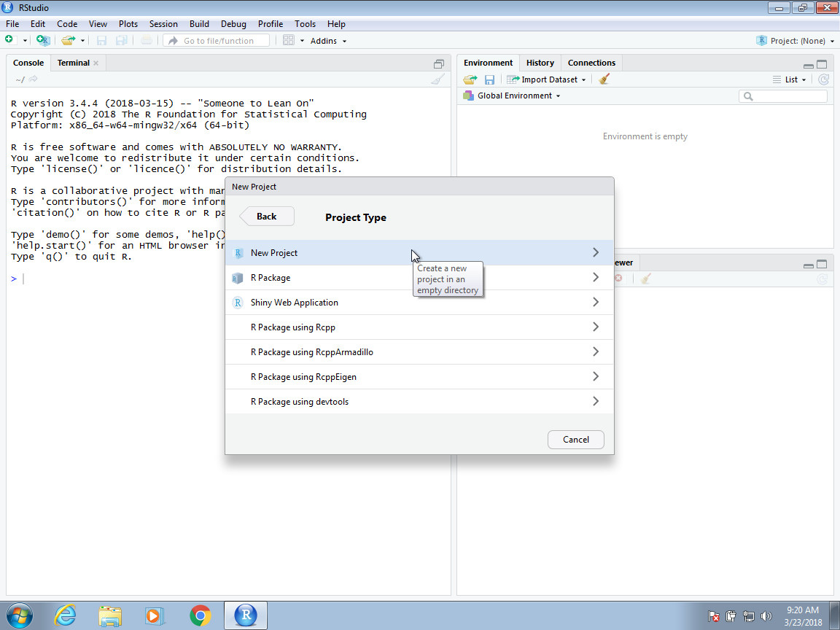The image size is (840, 630).
Task: Open the List view dropdown
Action: (x=790, y=79)
